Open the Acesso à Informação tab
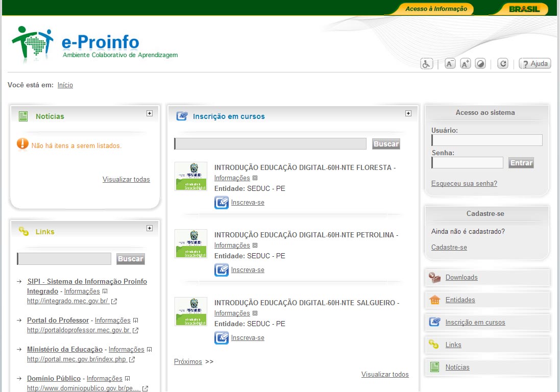This screenshot has height=392, width=560. point(436,9)
